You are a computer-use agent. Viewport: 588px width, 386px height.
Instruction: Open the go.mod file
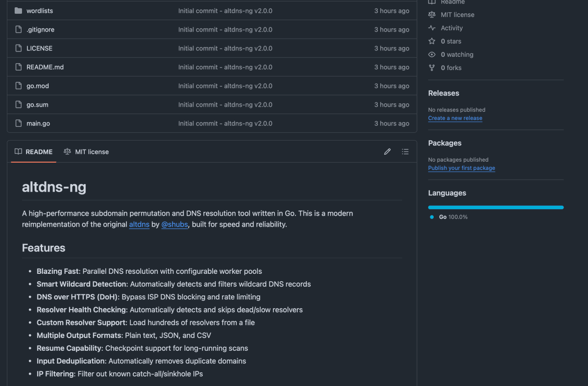[x=38, y=86]
